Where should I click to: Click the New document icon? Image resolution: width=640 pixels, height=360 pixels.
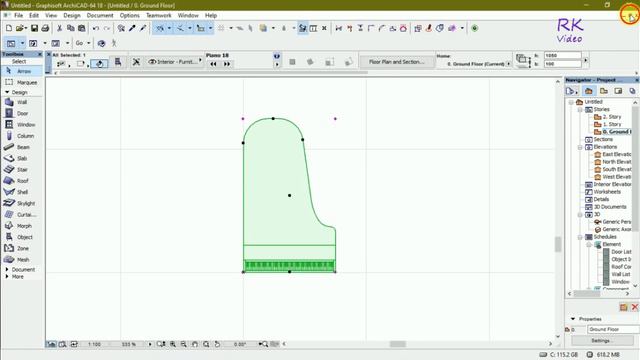[x=9, y=28]
